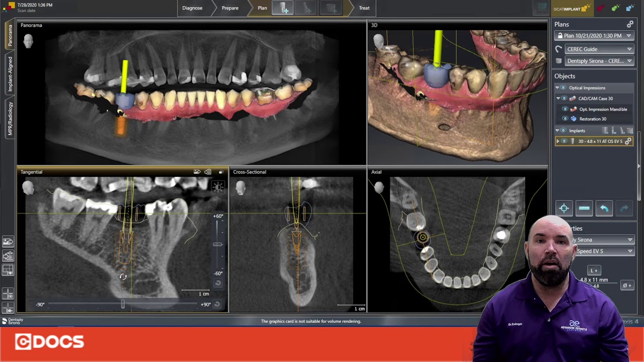
Task: Collapse the Optical Impressions group
Action: tap(557, 88)
